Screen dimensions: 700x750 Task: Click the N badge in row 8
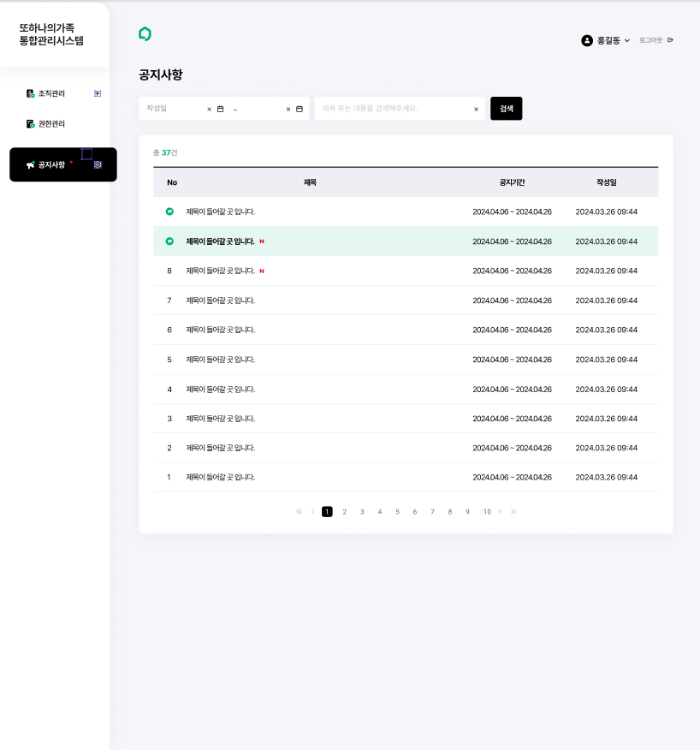click(x=262, y=271)
